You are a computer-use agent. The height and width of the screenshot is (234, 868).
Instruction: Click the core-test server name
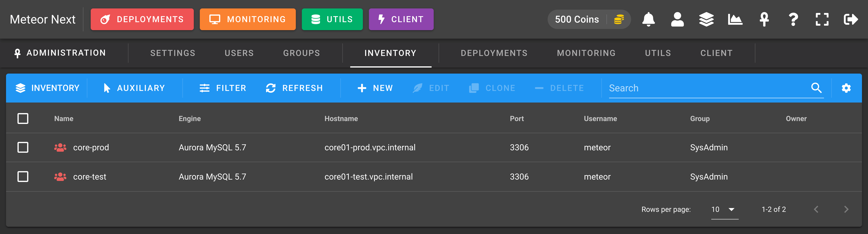pos(90,177)
